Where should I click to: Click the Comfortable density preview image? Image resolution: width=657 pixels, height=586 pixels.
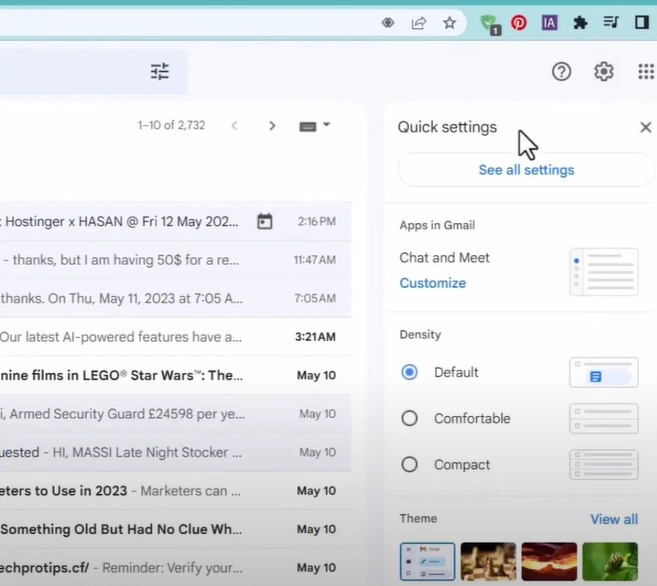coord(604,418)
